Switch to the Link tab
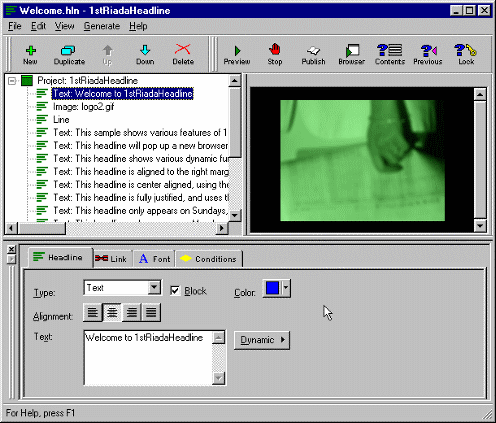 pyautogui.click(x=112, y=259)
